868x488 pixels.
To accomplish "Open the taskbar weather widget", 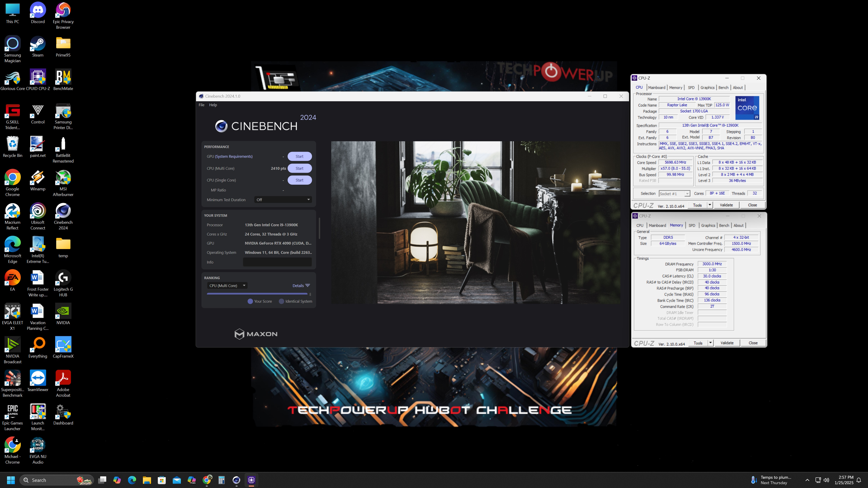I will 771,480.
